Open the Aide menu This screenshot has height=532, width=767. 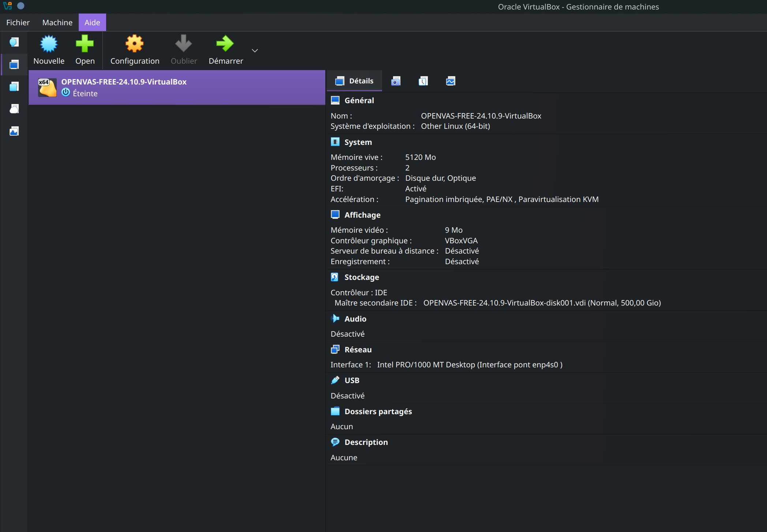pyautogui.click(x=92, y=23)
